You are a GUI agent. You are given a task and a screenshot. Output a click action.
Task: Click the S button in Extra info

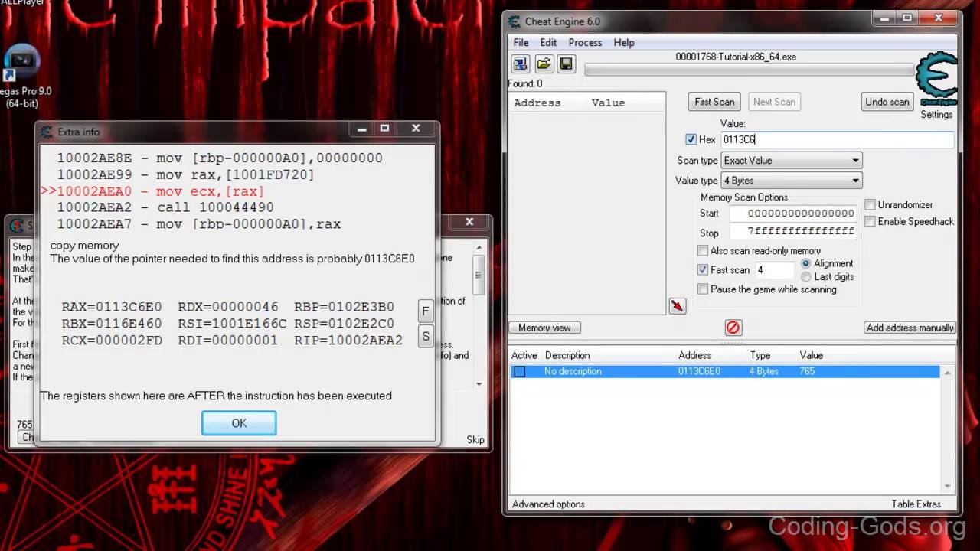425,336
